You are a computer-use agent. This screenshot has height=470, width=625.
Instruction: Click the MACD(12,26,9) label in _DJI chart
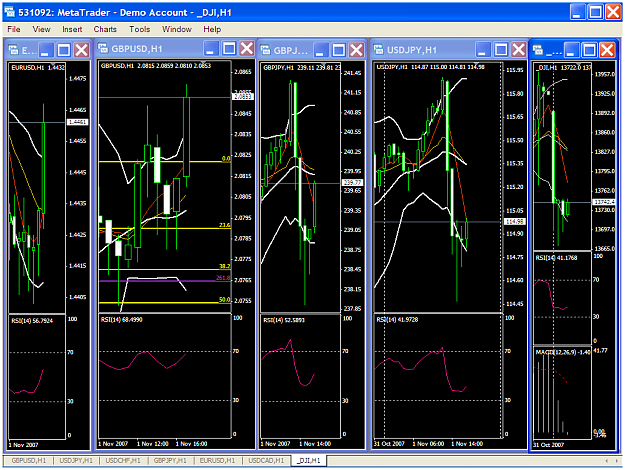click(x=562, y=352)
